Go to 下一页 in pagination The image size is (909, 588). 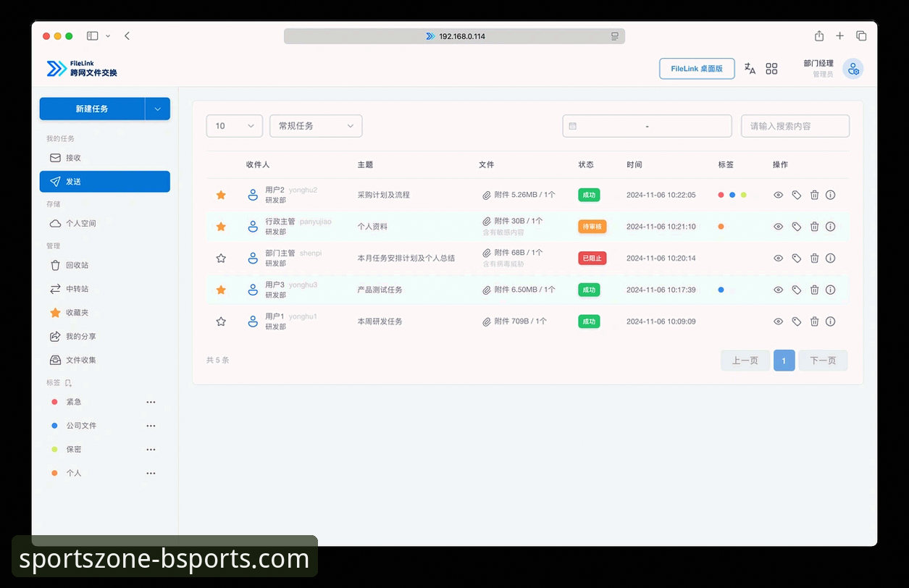click(822, 360)
